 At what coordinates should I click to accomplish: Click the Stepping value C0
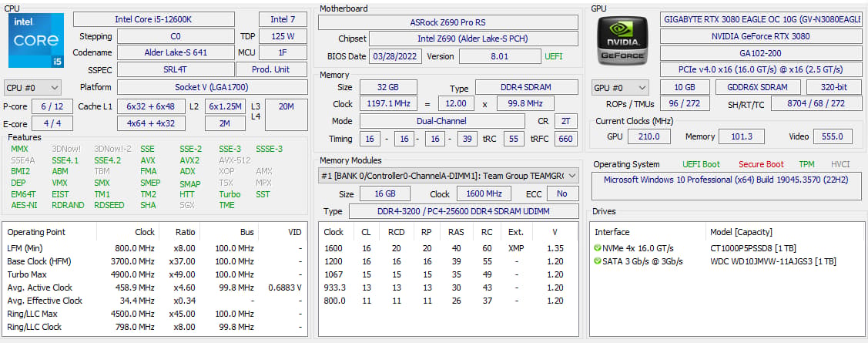tap(176, 36)
